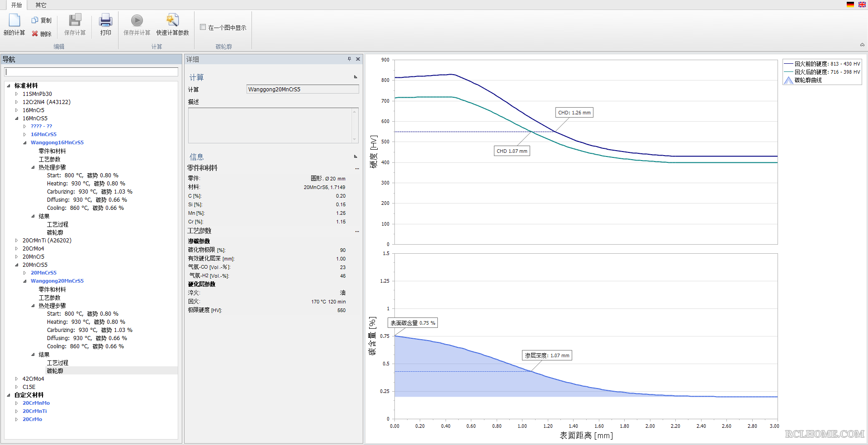The image size is (868, 445).
Task: Click the 回火 value 170 °C 120 min
Action: pyautogui.click(x=328, y=302)
